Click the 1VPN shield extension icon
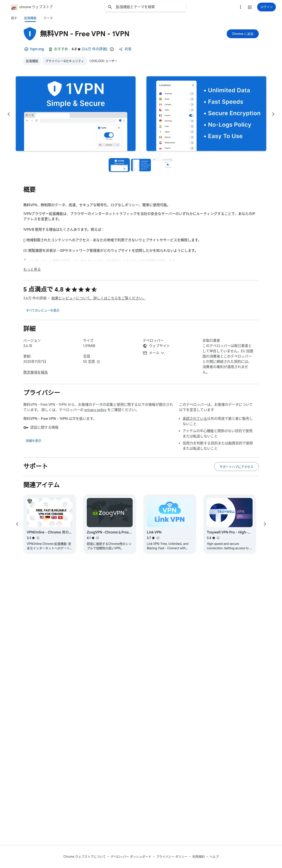This screenshot has height=868, width=282. [x=30, y=34]
